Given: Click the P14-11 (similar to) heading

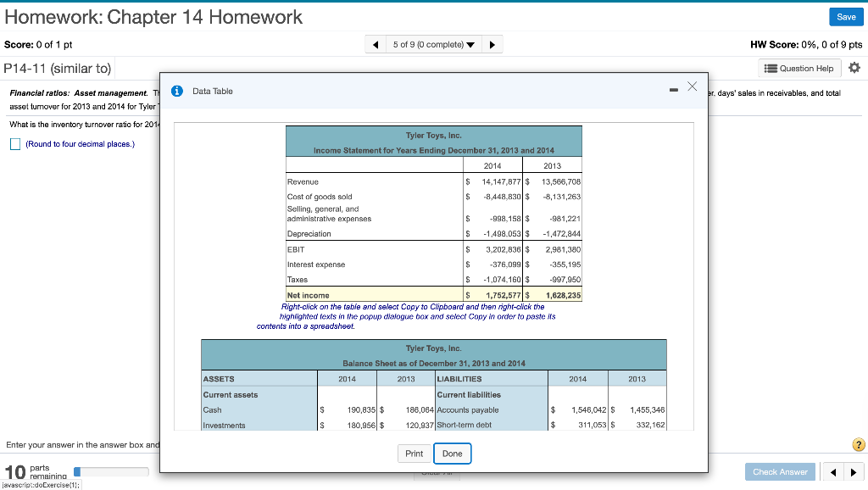Looking at the screenshot, I should pos(58,68).
